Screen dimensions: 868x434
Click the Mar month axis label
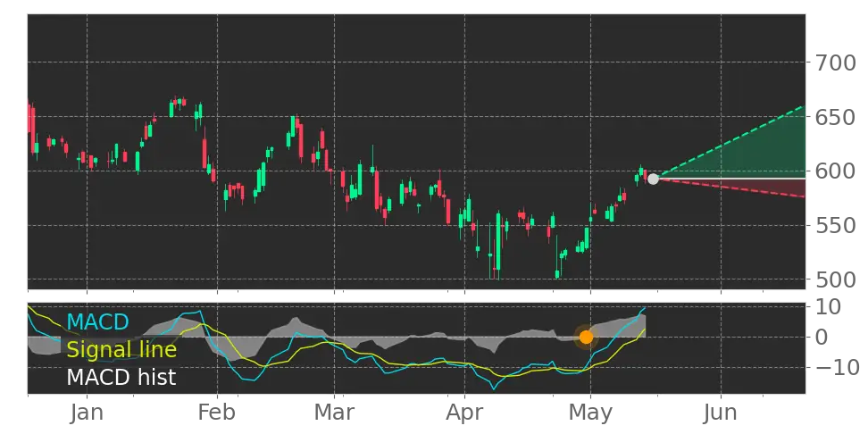click(x=334, y=413)
